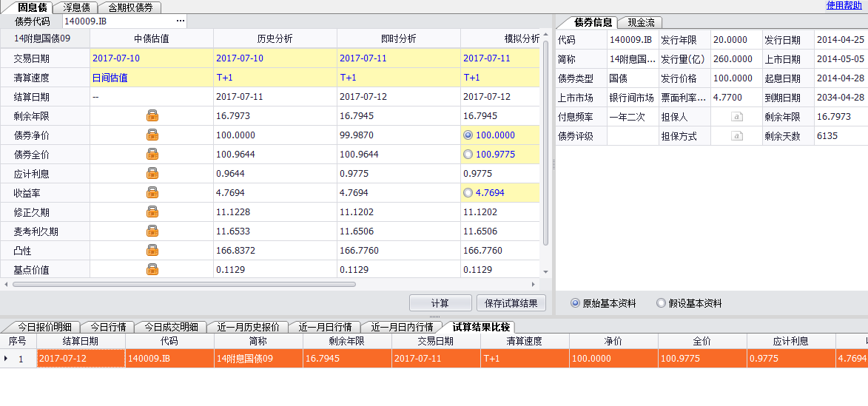Switch to the 固息债 tab
The image size is (868, 406).
[32, 7]
